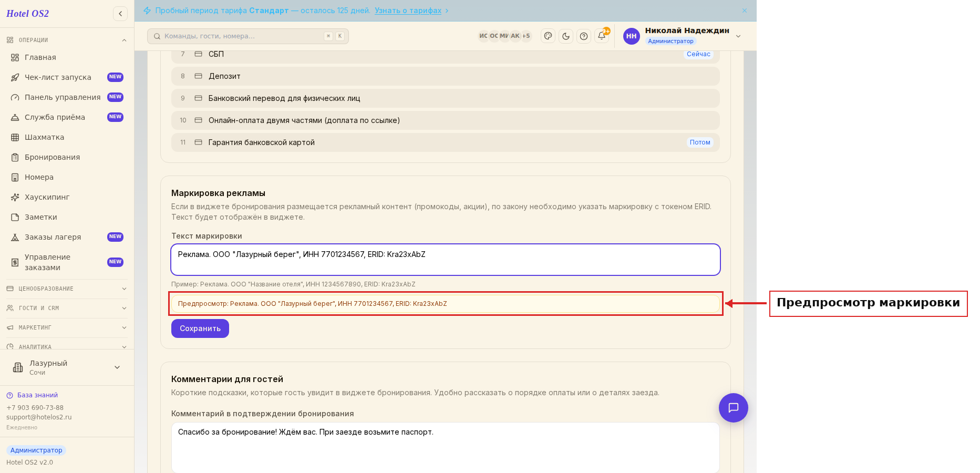This screenshot has height=473, width=980.
Task: Click the gauge icon for Панель управления
Action: click(15, 97)
